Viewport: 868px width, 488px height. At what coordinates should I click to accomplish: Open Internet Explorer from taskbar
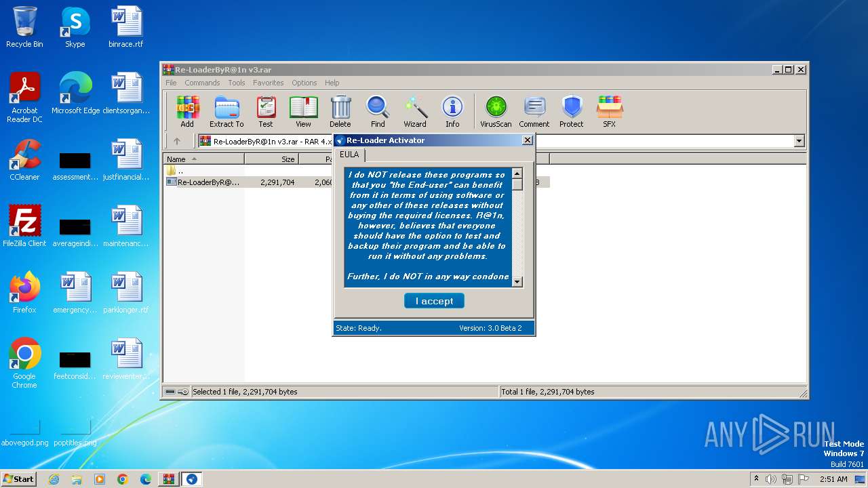(54, 479)
